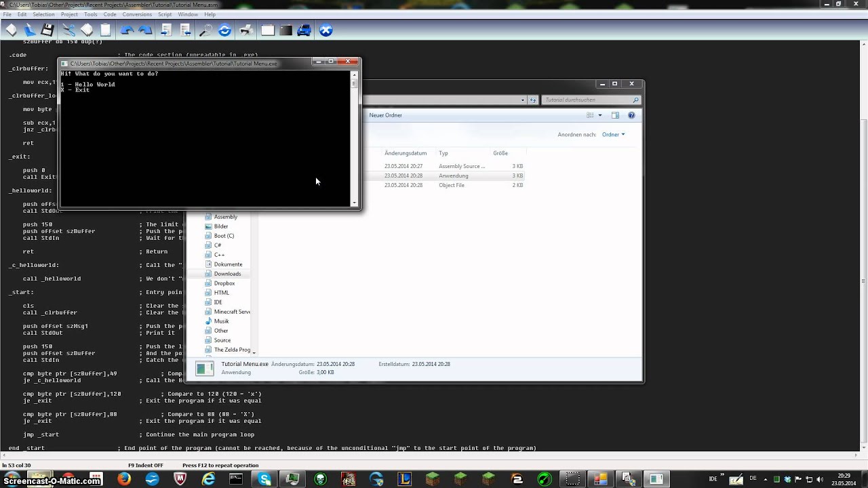Open the Bilder folder in sidebar
The image size is (868, 488).
[x=221, y=226]
